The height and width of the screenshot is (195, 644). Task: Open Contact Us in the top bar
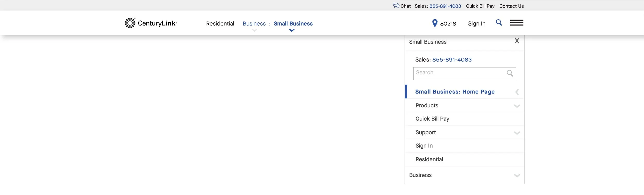click(512, 6)
